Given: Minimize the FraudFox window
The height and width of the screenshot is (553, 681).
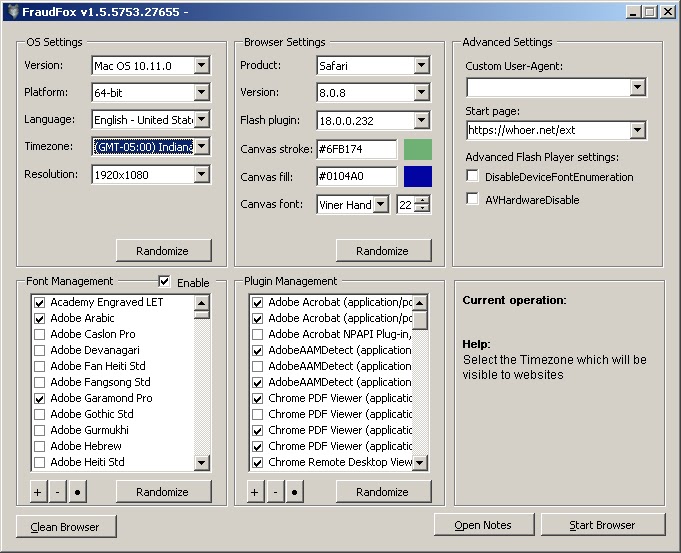Looking at the screenshot, I should click(633, 12).
